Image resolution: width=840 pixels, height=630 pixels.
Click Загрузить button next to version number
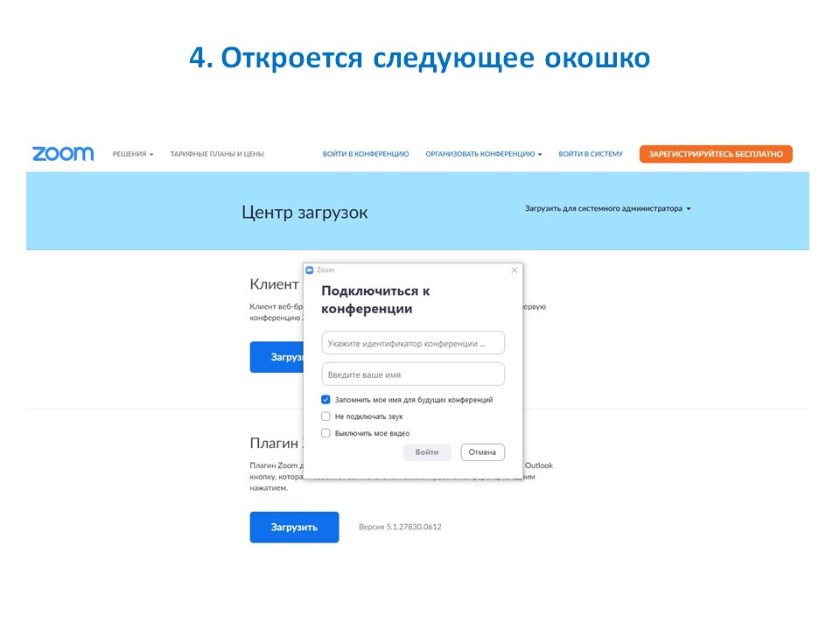[294, 527]
